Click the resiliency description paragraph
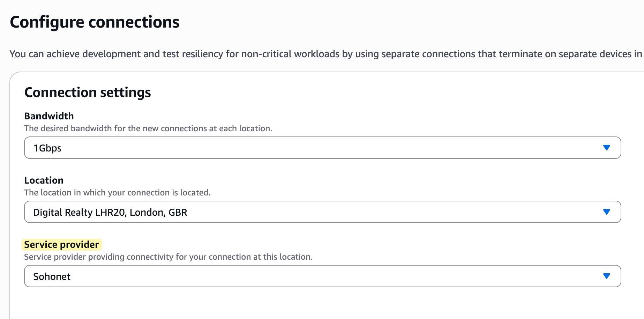This screenshot has width=644, height=319. [x=314, y=54]
